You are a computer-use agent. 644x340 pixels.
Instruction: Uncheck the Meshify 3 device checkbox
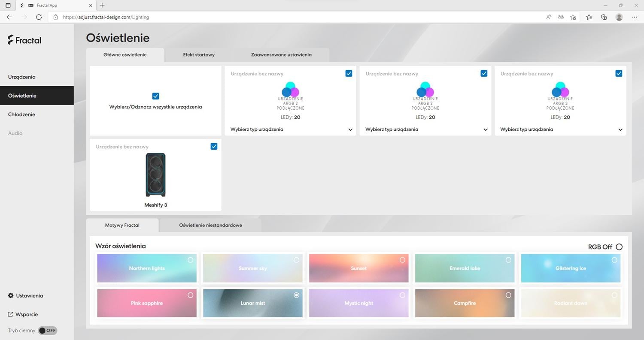coord(214,146)
